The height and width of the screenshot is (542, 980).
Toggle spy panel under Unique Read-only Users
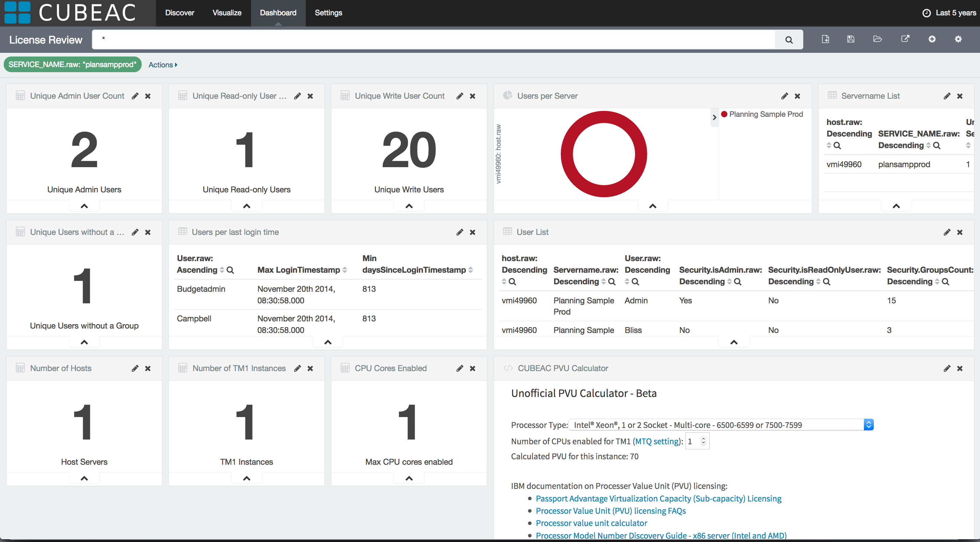247,206
